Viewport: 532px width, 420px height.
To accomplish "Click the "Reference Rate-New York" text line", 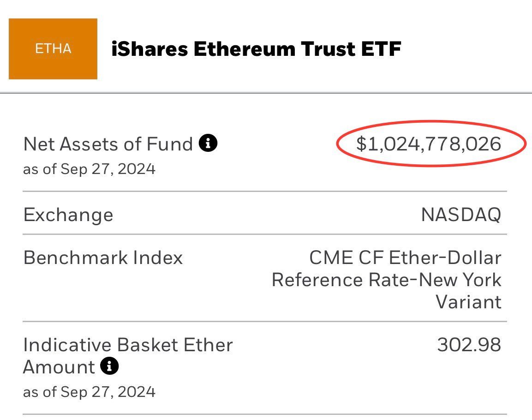I will coord(386,280).
